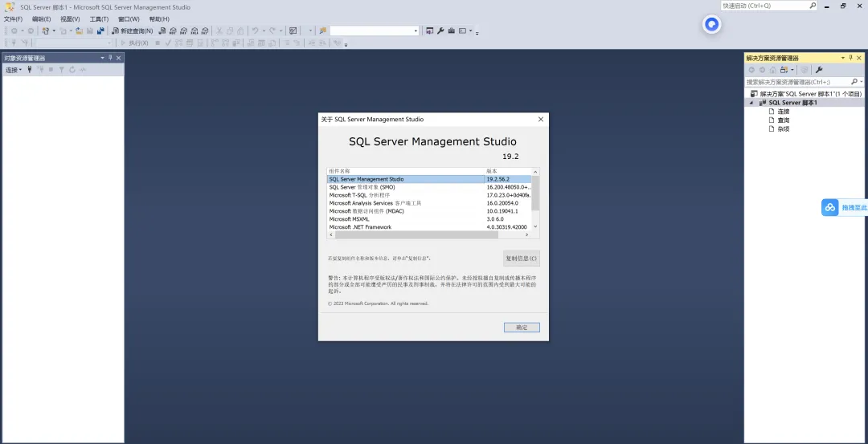
Task: Click the Switch Views icon in Solution Explorer
Action: point(784,70)
